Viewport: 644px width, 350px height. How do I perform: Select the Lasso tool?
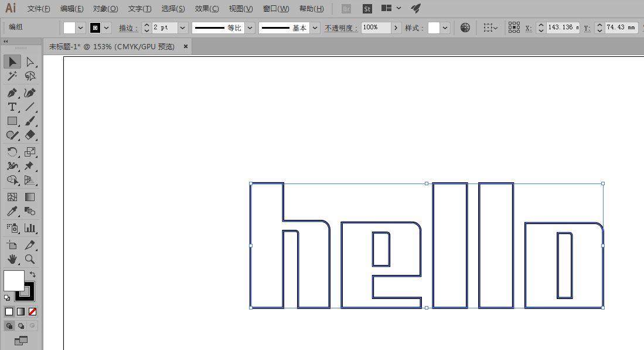(x=30, y=76)
